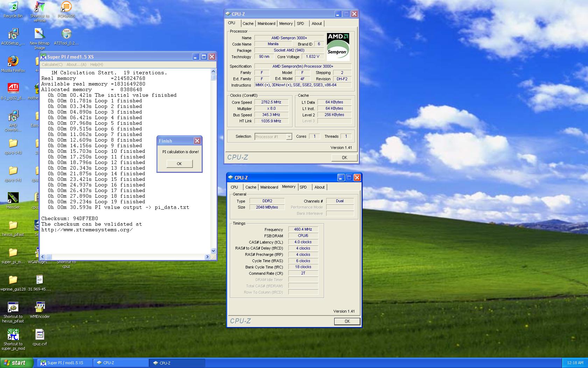Switch to Mainboard tab in upper CPU-Z
Screen dimensions: 588x368
point(266,23)
